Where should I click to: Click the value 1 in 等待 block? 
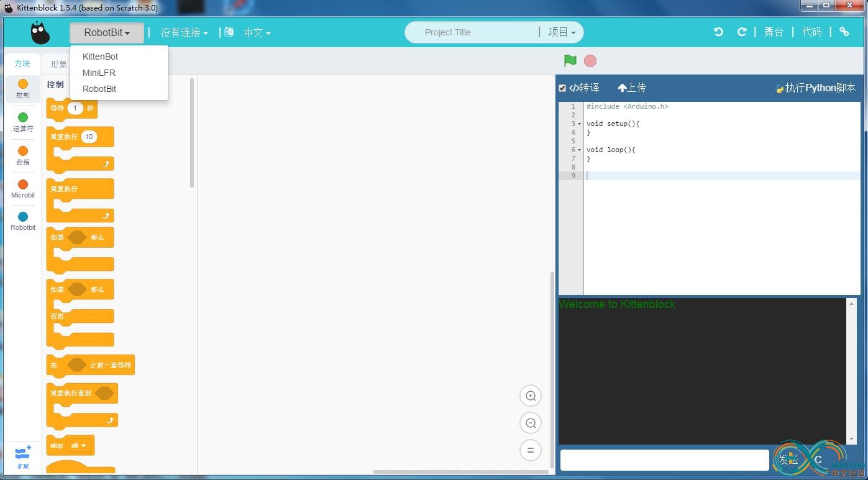[75, 109]
